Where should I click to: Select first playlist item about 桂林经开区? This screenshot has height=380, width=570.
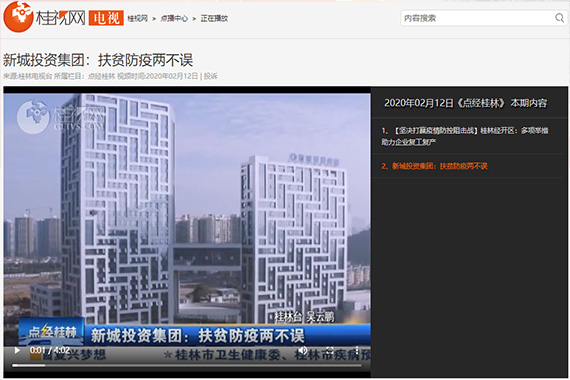tap(465, 136)
